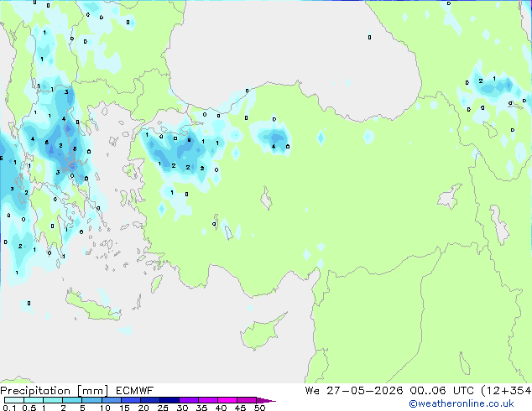Pick the 10–15 mm legend color swatch
Viewport: 532px width, 411px height.
pyautogui.click(x=111, y=400)
